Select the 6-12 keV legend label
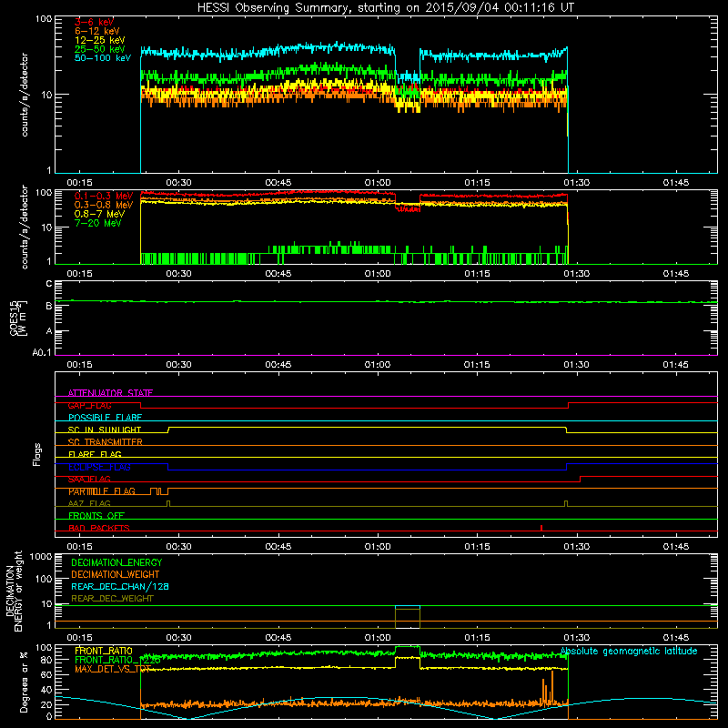 coord(97,31)
